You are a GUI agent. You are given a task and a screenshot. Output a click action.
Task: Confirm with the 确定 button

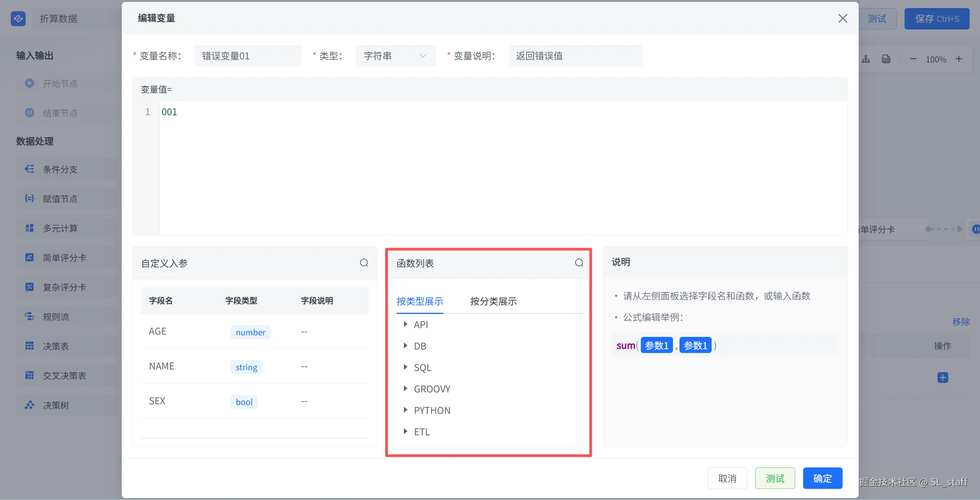click(823, 478)
